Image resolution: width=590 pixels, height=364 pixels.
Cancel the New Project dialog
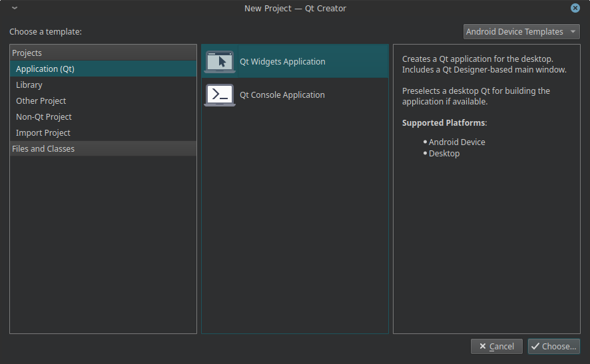click(x=496, y=346)
